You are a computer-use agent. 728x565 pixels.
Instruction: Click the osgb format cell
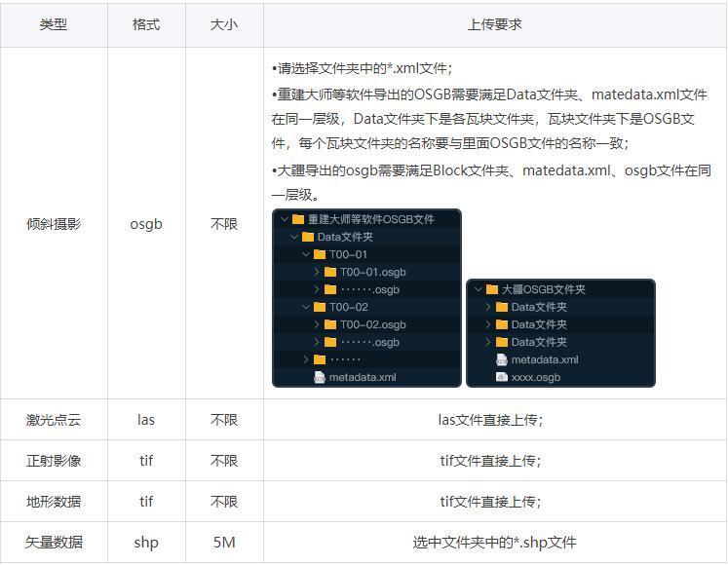tap(146, 224)
